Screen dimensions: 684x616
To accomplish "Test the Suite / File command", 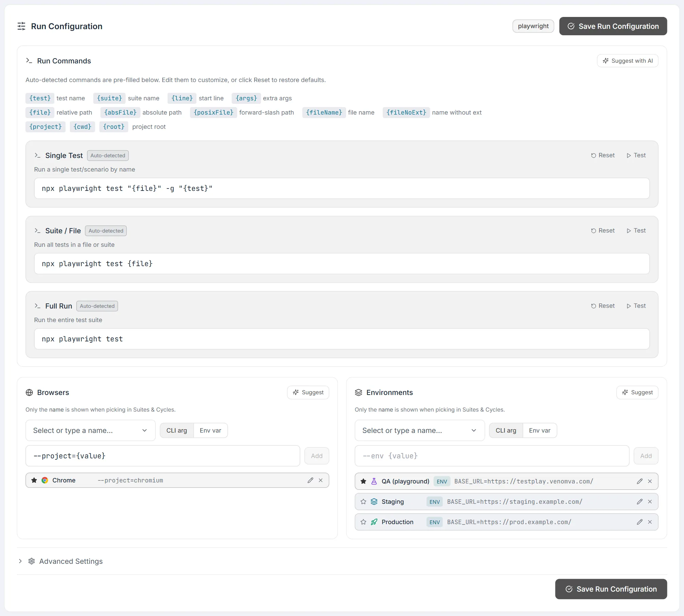I will (x=636, y=231).
